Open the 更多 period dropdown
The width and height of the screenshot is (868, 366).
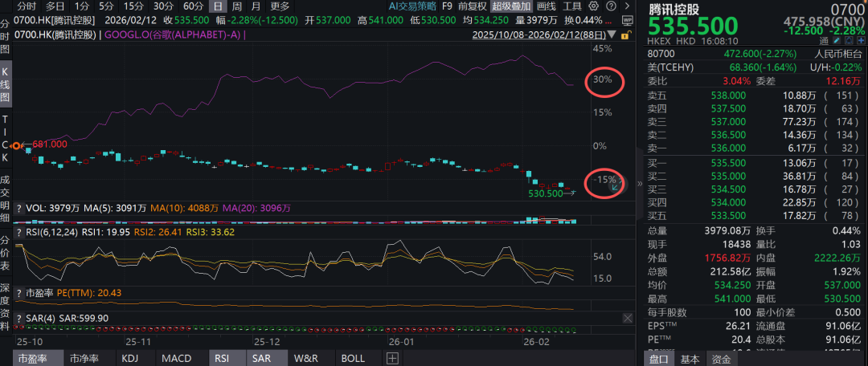coord(280,6)
